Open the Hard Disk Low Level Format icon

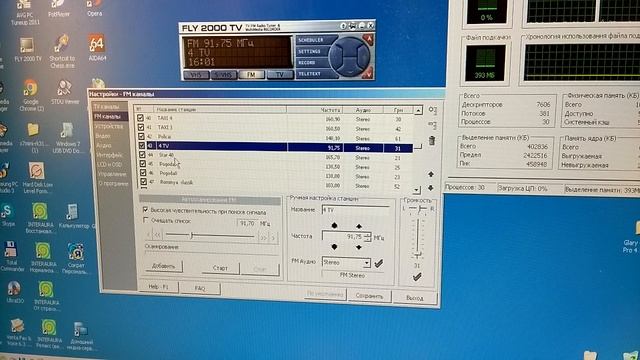[36, 178]
